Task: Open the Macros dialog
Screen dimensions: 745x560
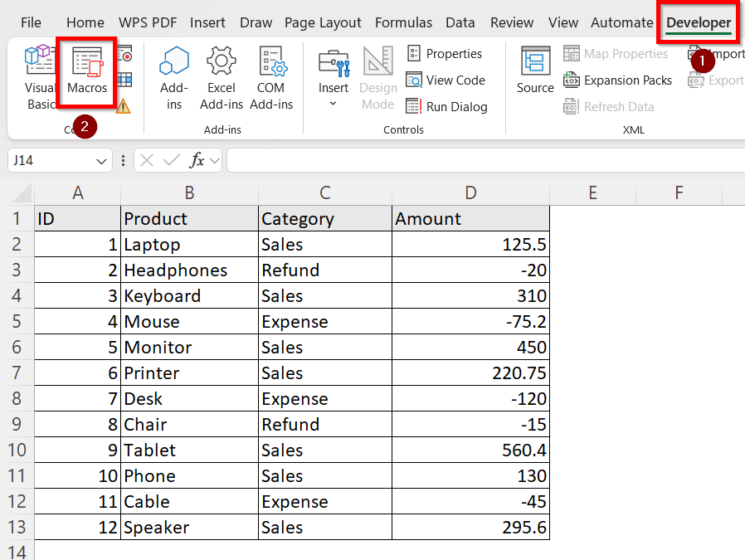Action: point(86,73)
